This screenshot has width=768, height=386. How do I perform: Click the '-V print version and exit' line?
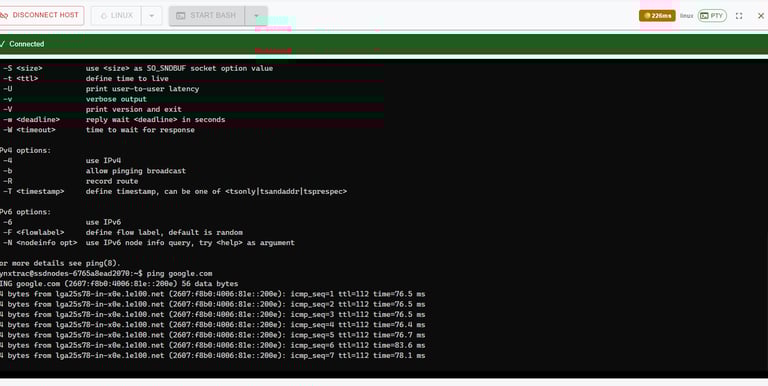92,109
